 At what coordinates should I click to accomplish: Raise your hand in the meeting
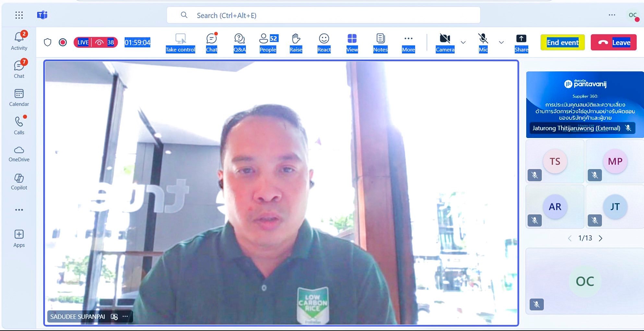click(x=296, y=42)
